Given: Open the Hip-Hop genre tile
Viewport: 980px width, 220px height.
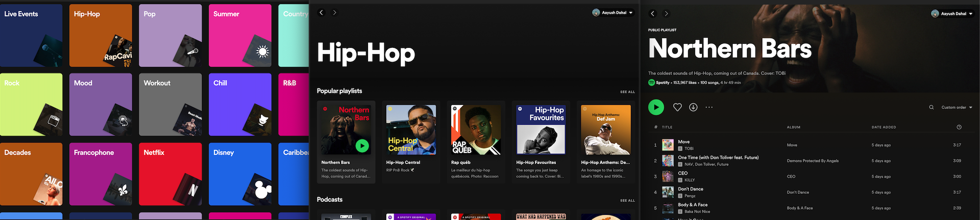Looking at the screenshot, I should pyautogui.click(x=101, y=36).
